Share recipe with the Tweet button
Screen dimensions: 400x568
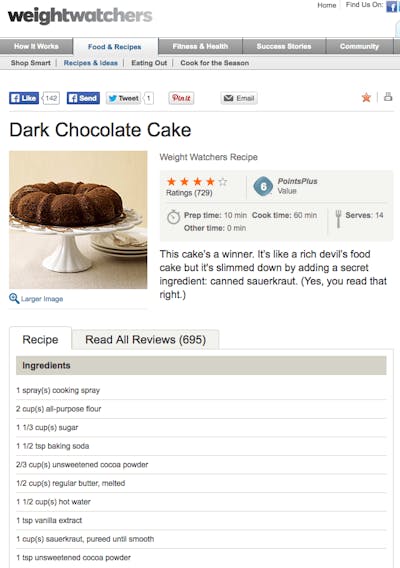click(123, 98)
